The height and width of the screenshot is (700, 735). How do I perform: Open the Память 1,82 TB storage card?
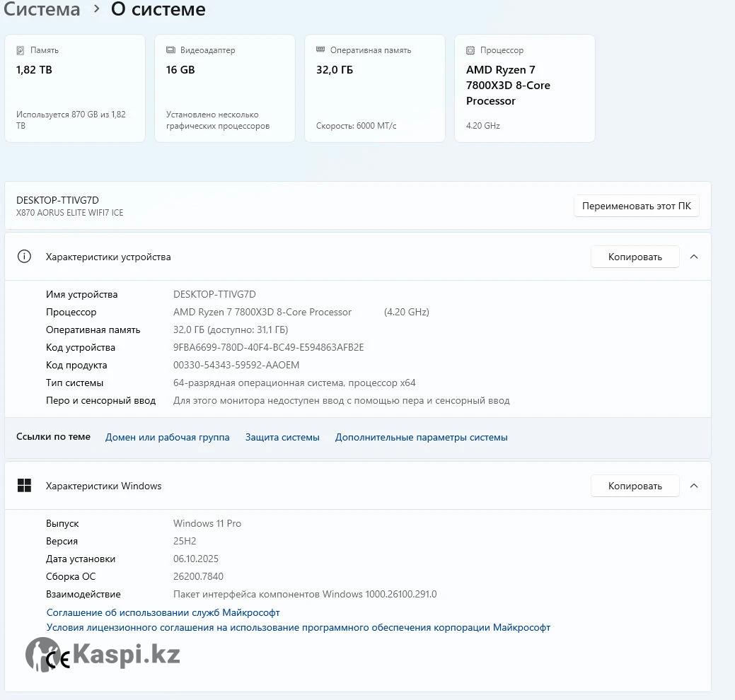click(75, 89)
